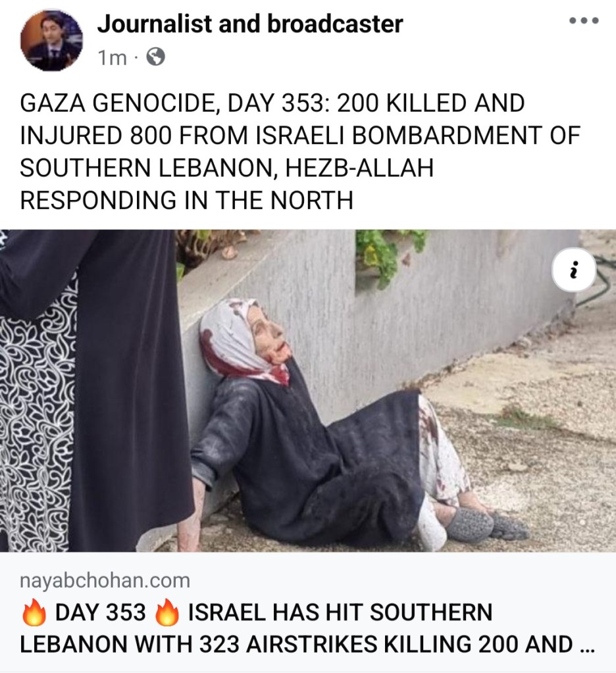Click the GAZA GENOCIDE, DAY 353 caption line
616x673 pixels.
coord(272,103)
